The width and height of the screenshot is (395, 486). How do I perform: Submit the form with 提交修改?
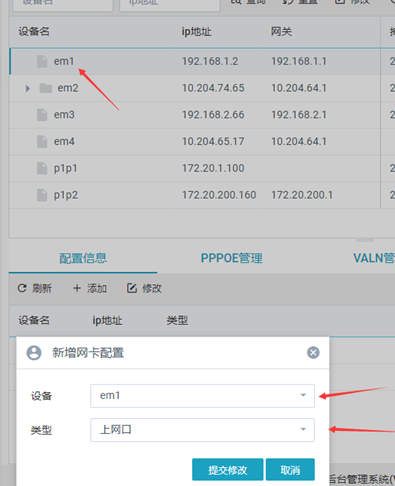(x=228, y=470)
